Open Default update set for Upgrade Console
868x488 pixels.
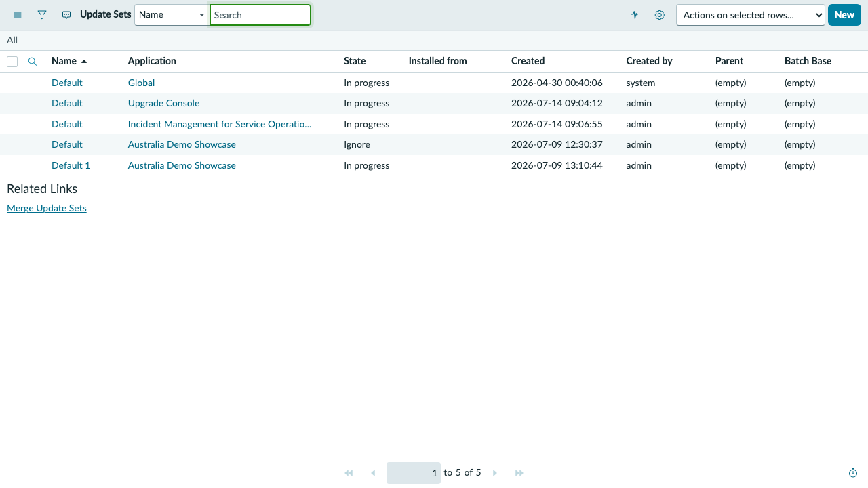[67, 103]
